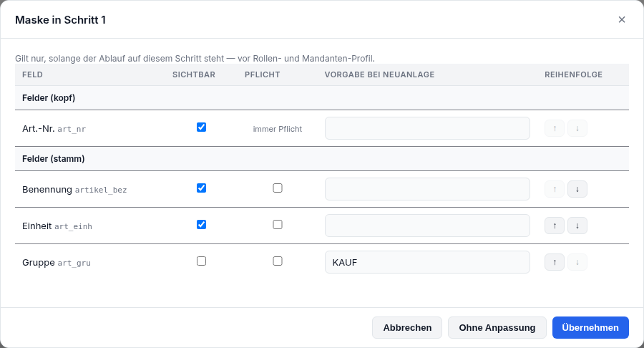Move Einheit field up
The image size is (644, 348).
(x=555, y=226)
